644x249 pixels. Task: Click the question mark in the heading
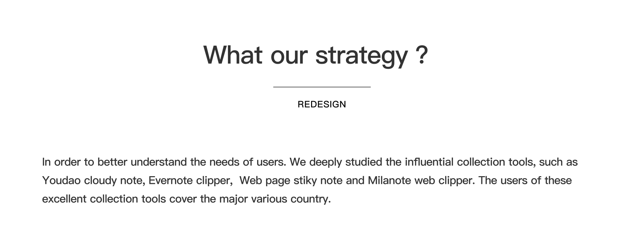click(423, 55)
